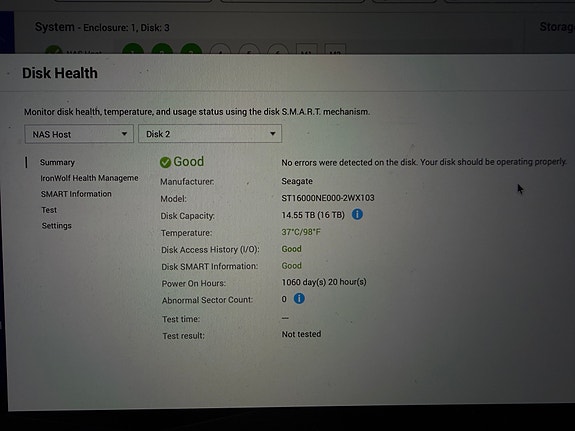Open the Disk 2 selector dropdown
Image resolution: width=575 pixels, height=431 pixels.
(210, 134)
